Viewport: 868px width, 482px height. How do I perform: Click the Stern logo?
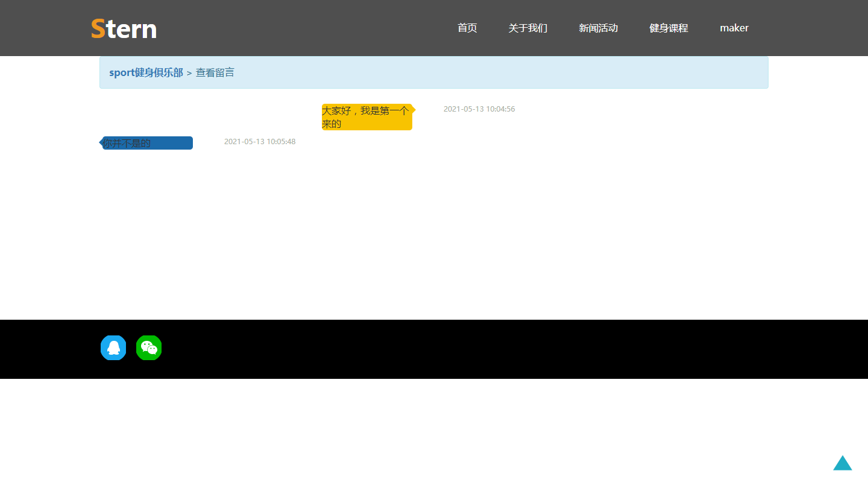(x=124, y=28)
